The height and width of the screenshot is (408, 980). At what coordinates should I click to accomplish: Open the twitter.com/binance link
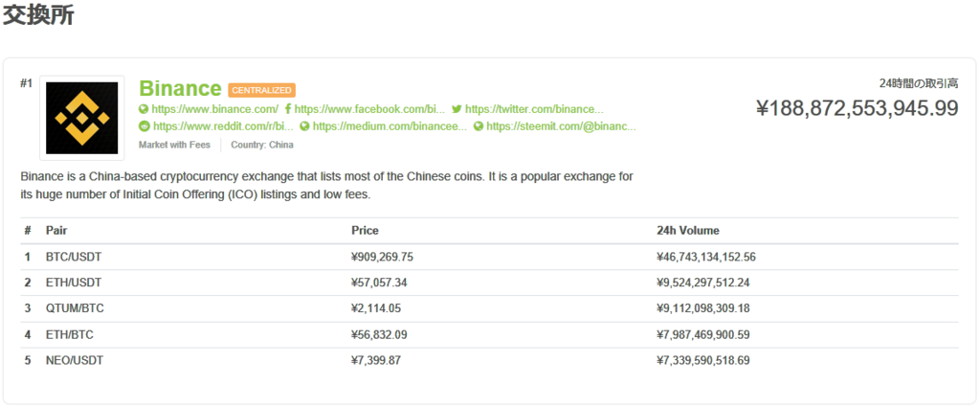click(534, 109)
